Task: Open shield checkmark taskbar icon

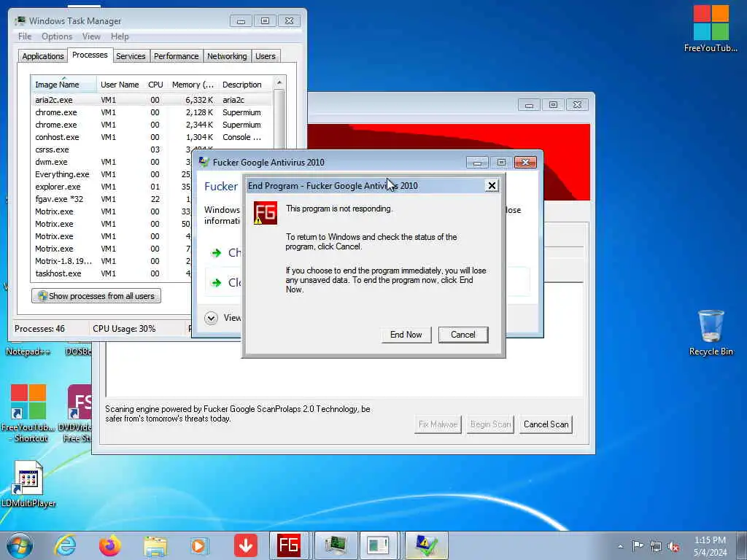Action: click(x=426, y=545)
